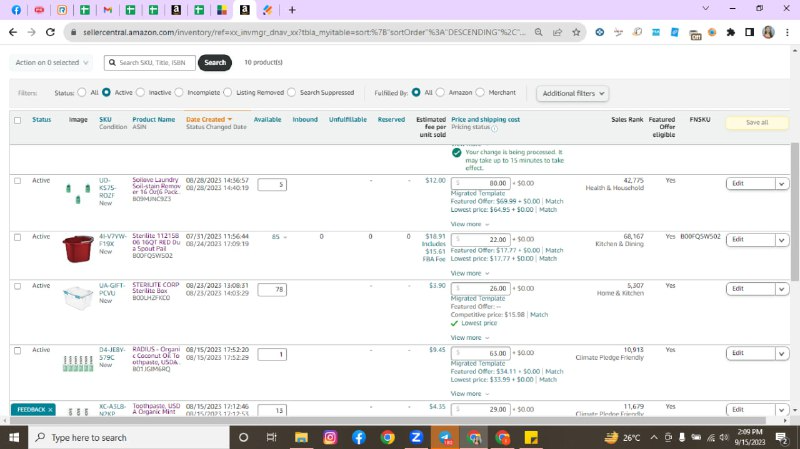Image resolution: width=800 pixels, height=449 pixels.
Task: Tick checkbox for RADIUS toothpaste row
Action: [17, 351]
